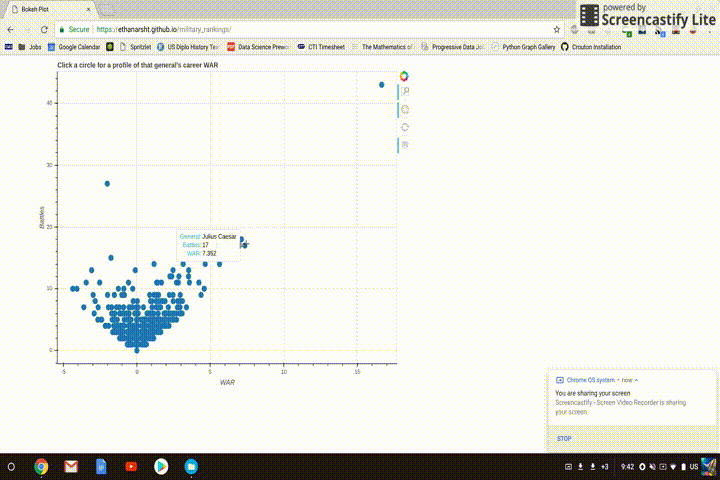
Task: Toggle the Hover tooltip tool
Action: click(x=405, y=145)
